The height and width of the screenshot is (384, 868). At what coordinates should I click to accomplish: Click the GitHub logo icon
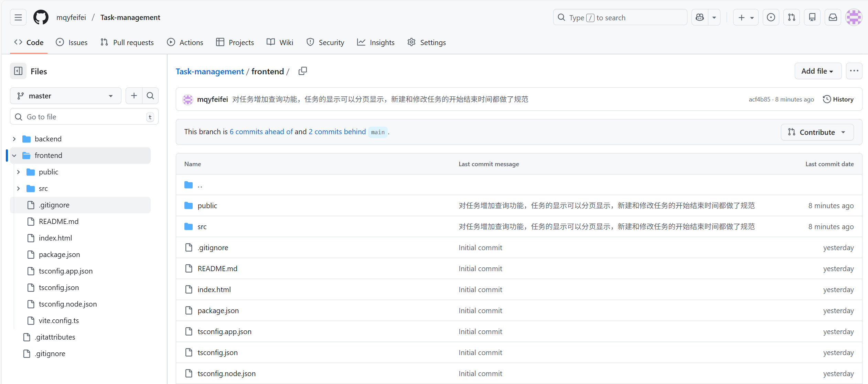(41, 17)
